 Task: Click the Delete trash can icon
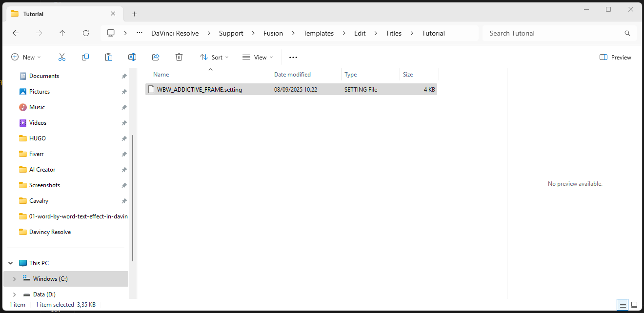click(179, 58)
